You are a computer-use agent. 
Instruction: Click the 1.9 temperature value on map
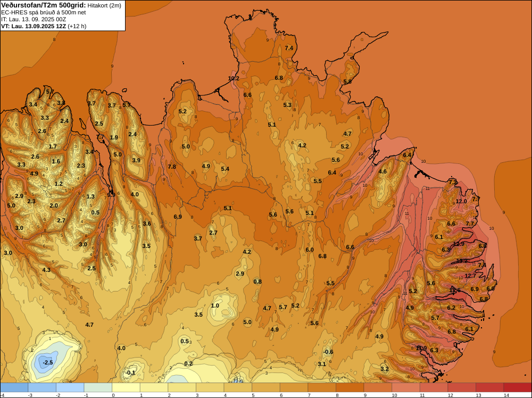(x=114, y=137)
